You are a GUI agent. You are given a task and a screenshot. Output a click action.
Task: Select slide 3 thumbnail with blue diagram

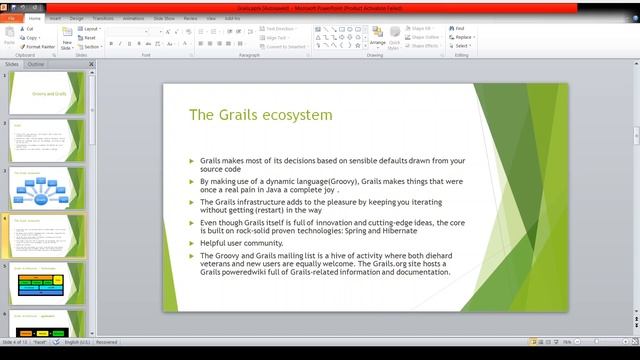(x=47, y=188)
